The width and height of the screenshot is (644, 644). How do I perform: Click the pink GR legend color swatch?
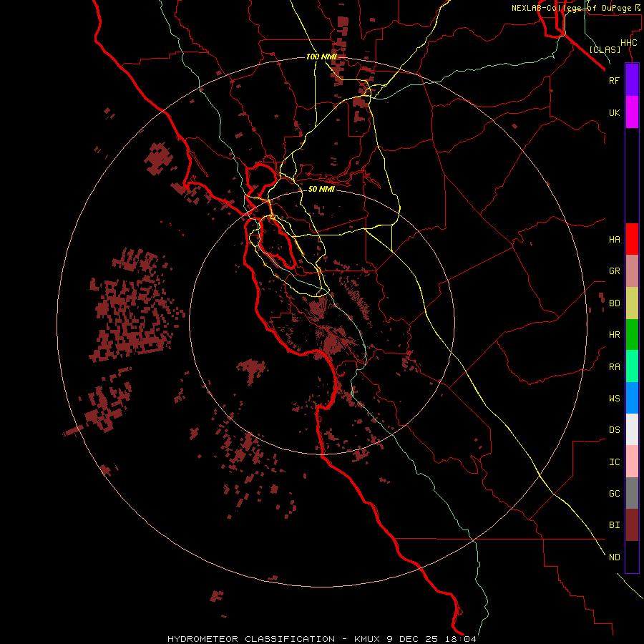tap(632, 271)
